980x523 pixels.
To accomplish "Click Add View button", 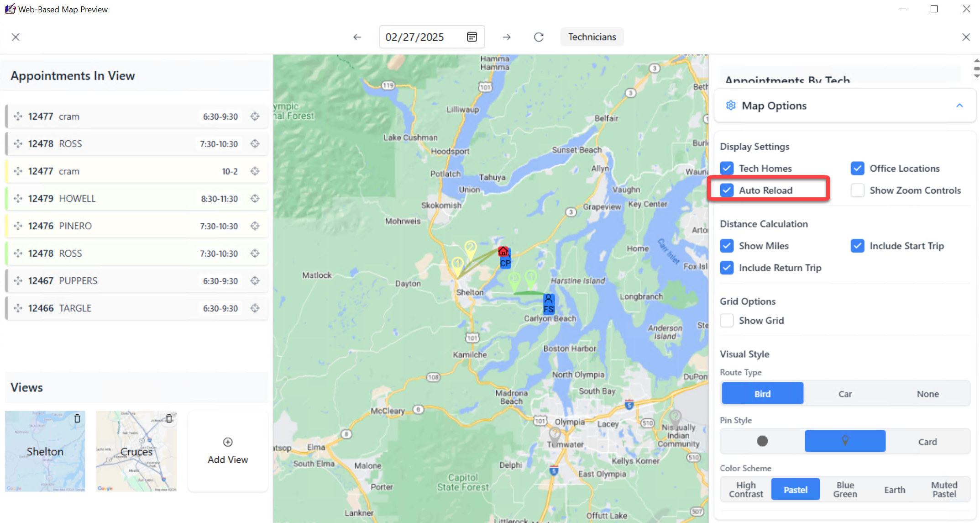I will [228, 451].
